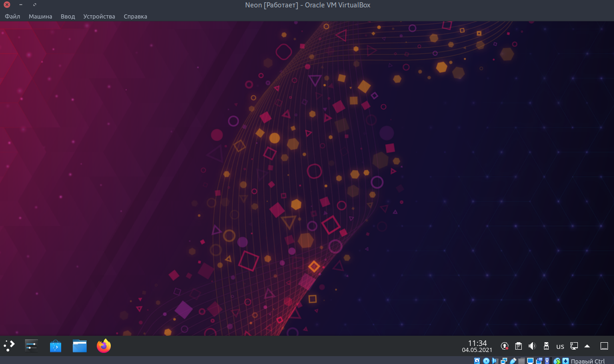
Task: Click the VirtualBox display status indicator
Action: pyautogui.click(x=530, y=361)
